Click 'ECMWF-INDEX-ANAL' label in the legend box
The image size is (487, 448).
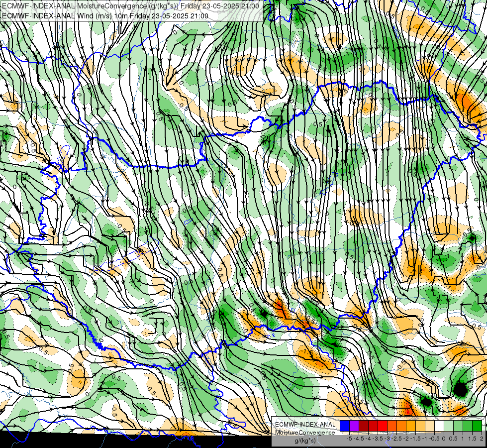[x=305, y=425]
